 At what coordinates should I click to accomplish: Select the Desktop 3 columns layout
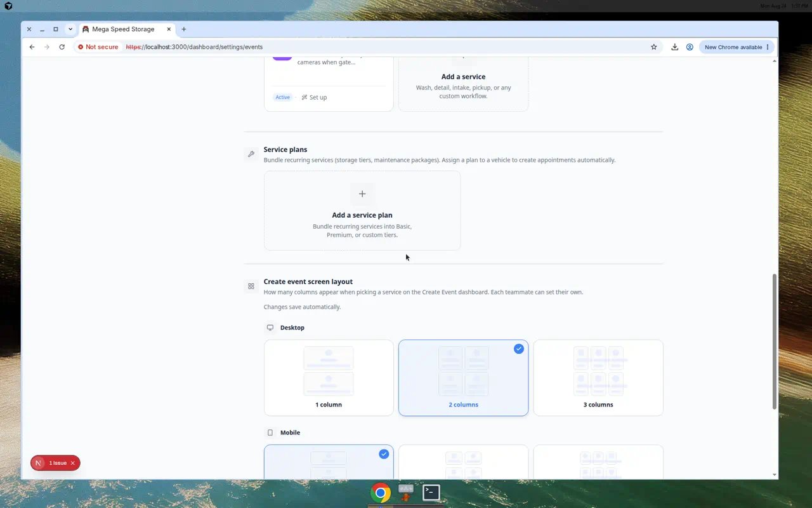[x=598, y=378]
